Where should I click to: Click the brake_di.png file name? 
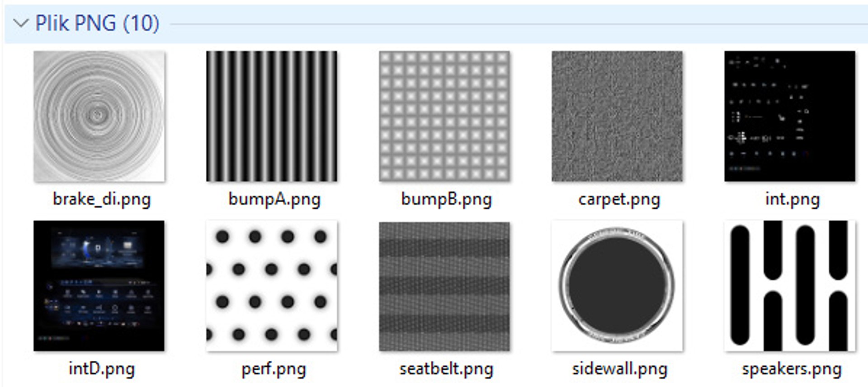102,199
